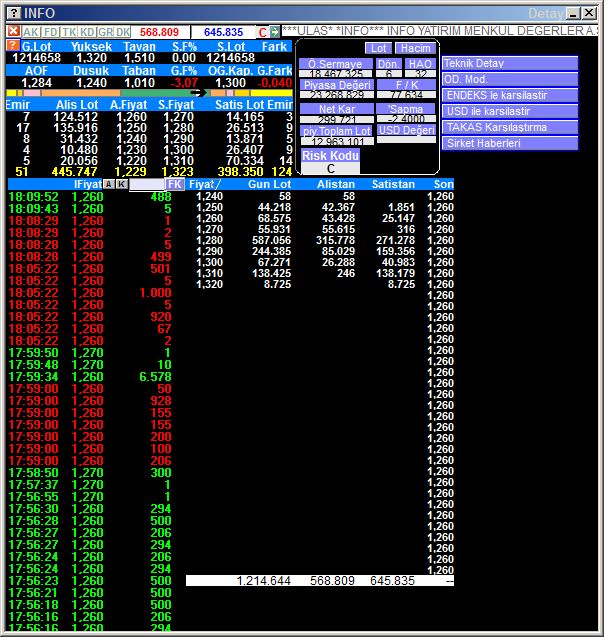
Task: Click the G.F% value -3,07
Action: pyautogui.click(x=184, y=83)
